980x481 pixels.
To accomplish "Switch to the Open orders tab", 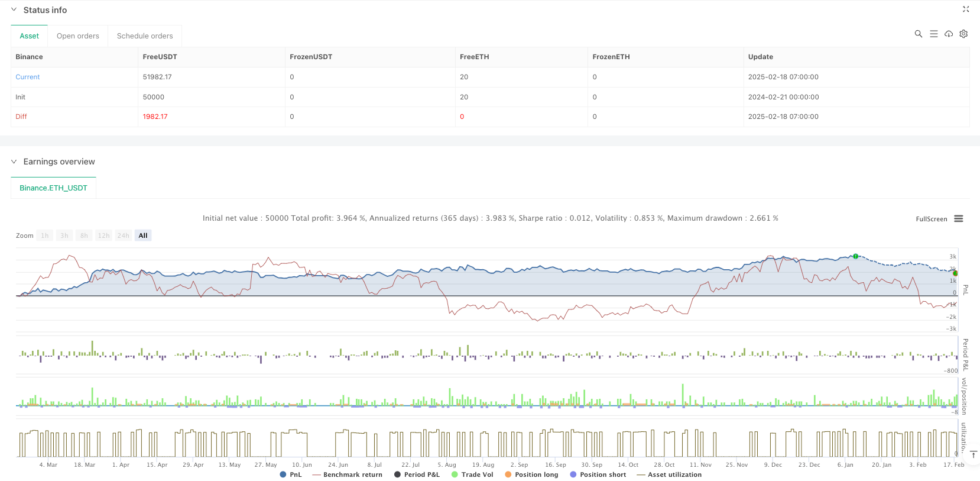I will 78,36.
